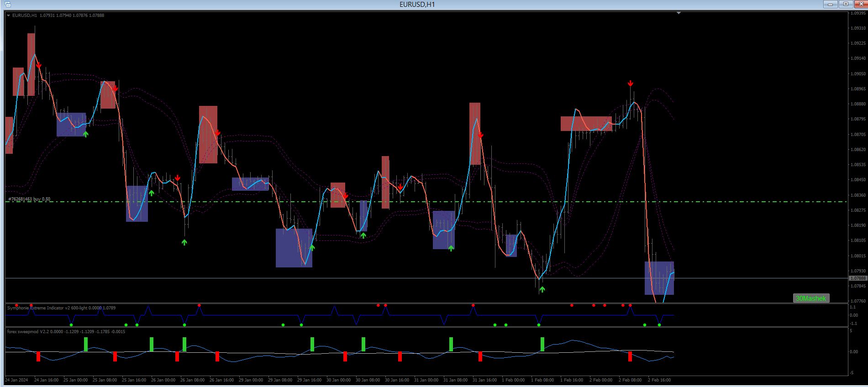The image size is (868, 387).
Task: Select the #762681453 buy 0.50 order label
Action: click(x=29, y=199)
